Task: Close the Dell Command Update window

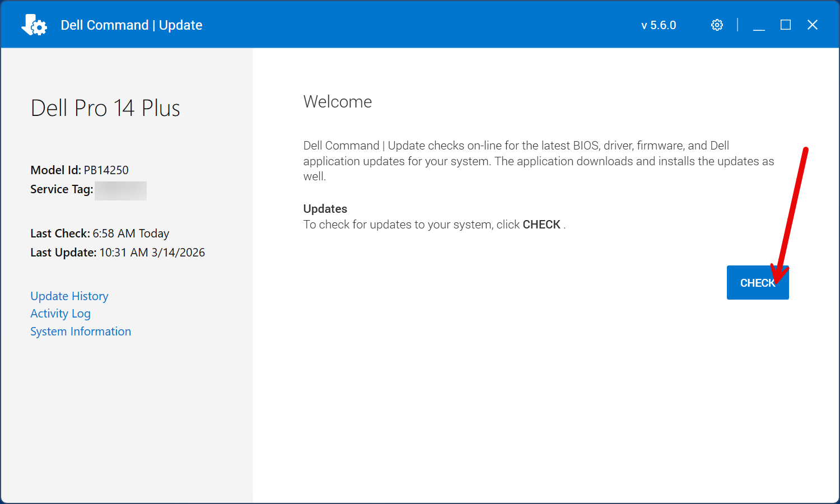Action: (813, 25)
